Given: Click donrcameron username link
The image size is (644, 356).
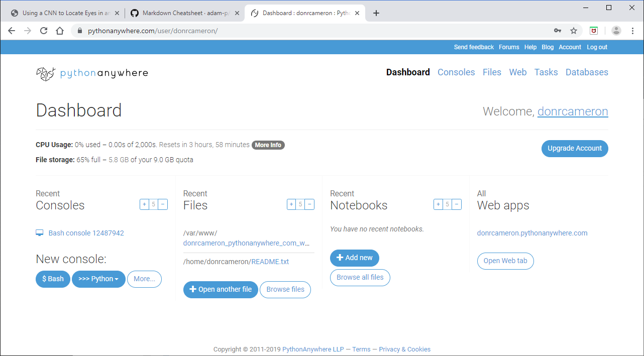Looking at the screenshot, I should (x=573, y=111).
